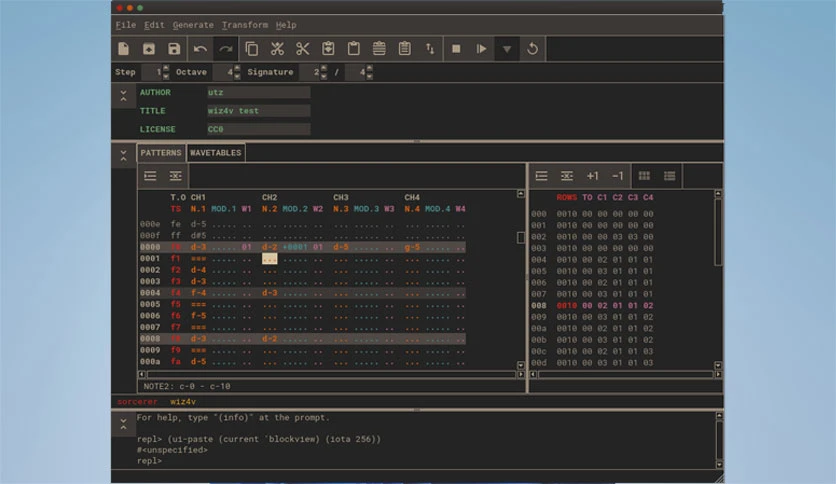Click the Undo arrow icon
Viewport: 836px width, 484px height.
pyautogui.click(x=200, y=49)
